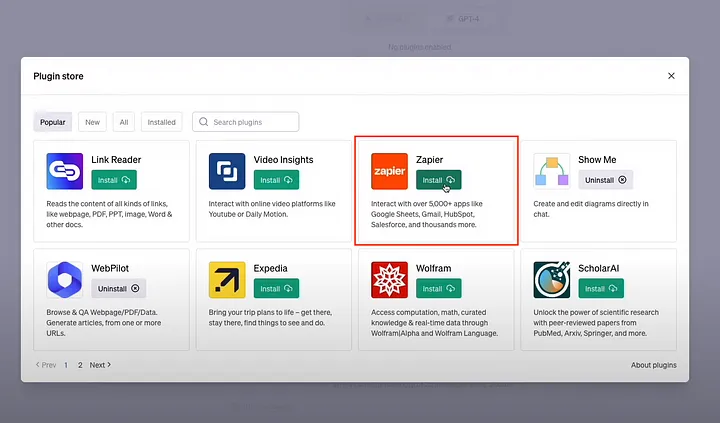This screenshot has width=720, height=423.
Task: Click the Wolfram title text
Action: [433, 268]
